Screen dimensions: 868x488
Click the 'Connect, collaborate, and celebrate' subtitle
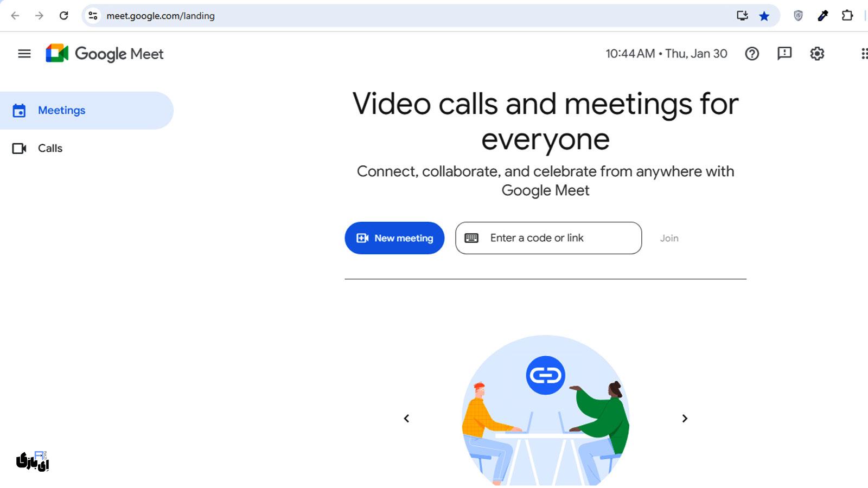[545, 181]
